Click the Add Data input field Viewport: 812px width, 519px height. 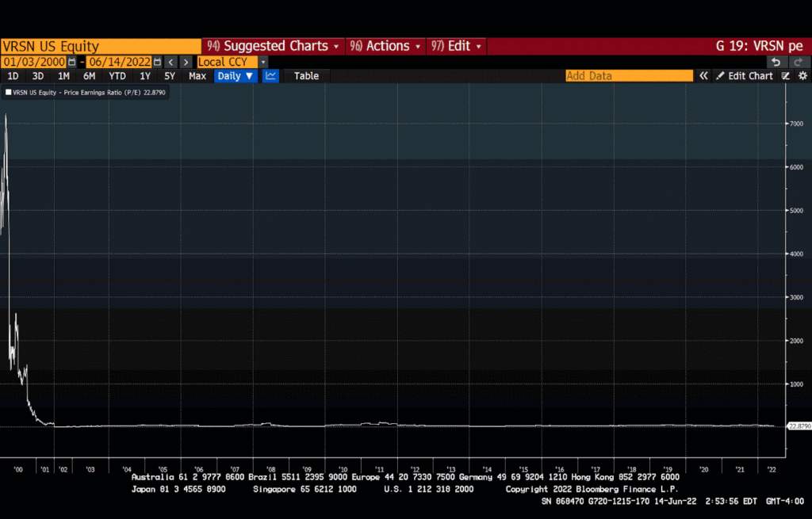click(629, 76)
